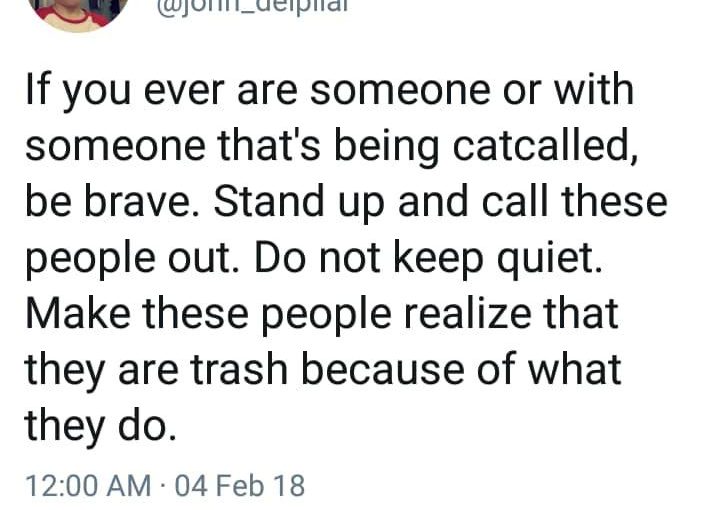Click the word 'Make' in the tweet
This screenshot has width=720, height=510.
click(x=78, y=314)
